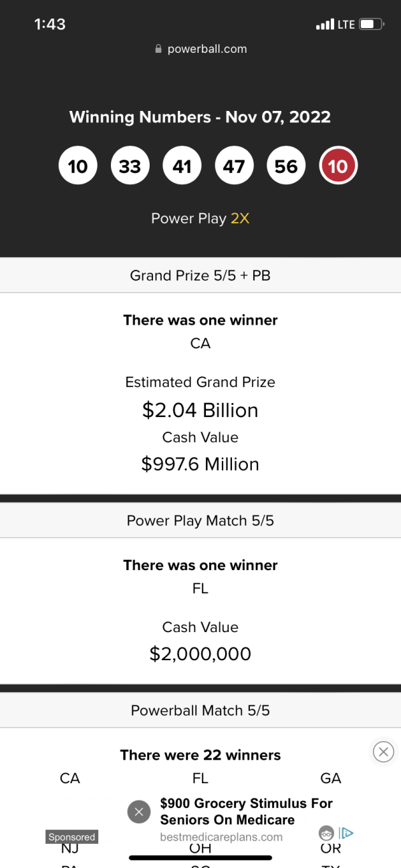Tap the Grand Prize 5/5 + PB header
Image resolution: width=401 pixels, height=868 pixels.
(200, 275)
